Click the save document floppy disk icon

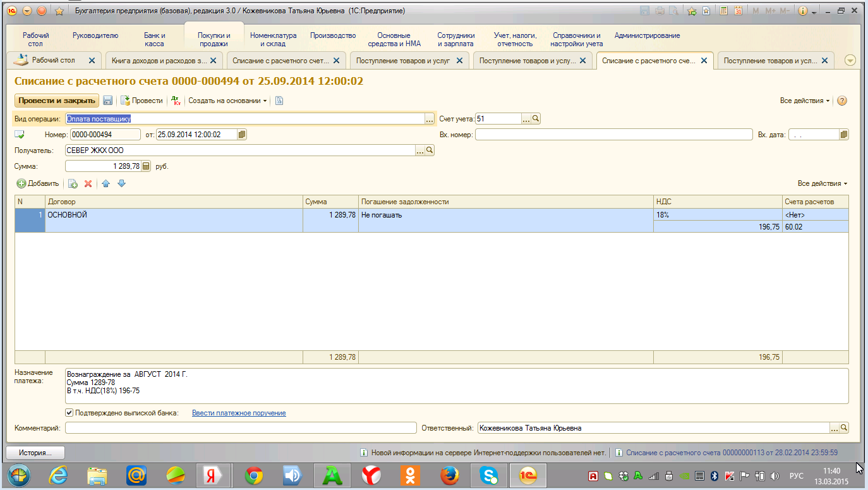click(x=108, y=101)
